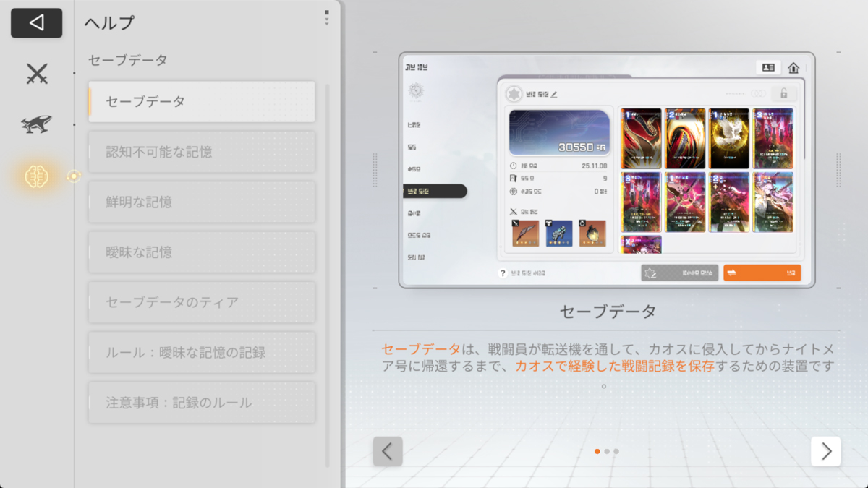This screenshot has width=868, height=488.
Task: Select the 曖昧な記憶 topic entry
Action: (x=202, y=252)
